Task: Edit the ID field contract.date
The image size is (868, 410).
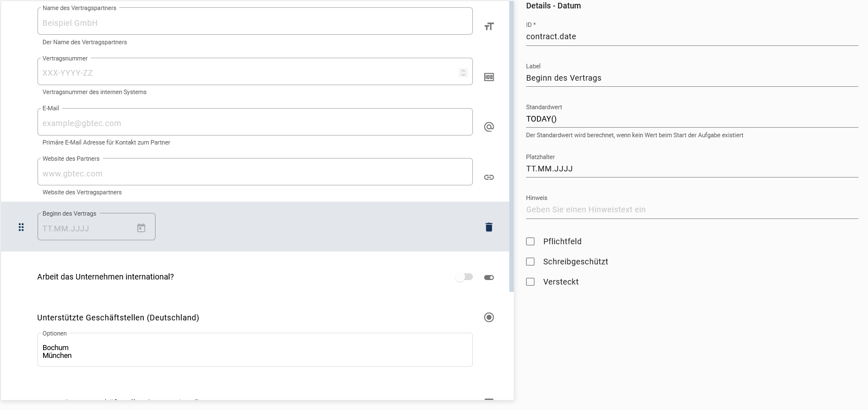Action: point(692,36)
